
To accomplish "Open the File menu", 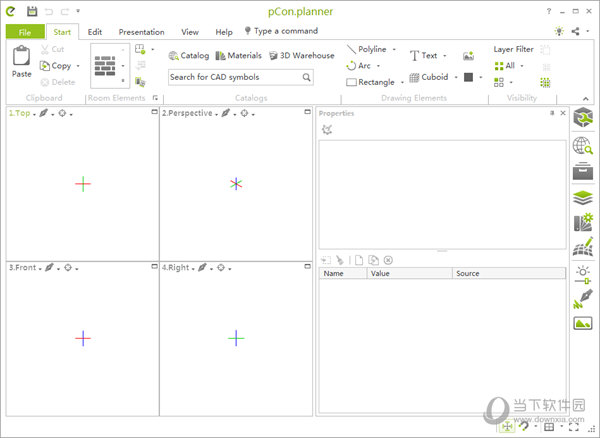I will point(25,32).
